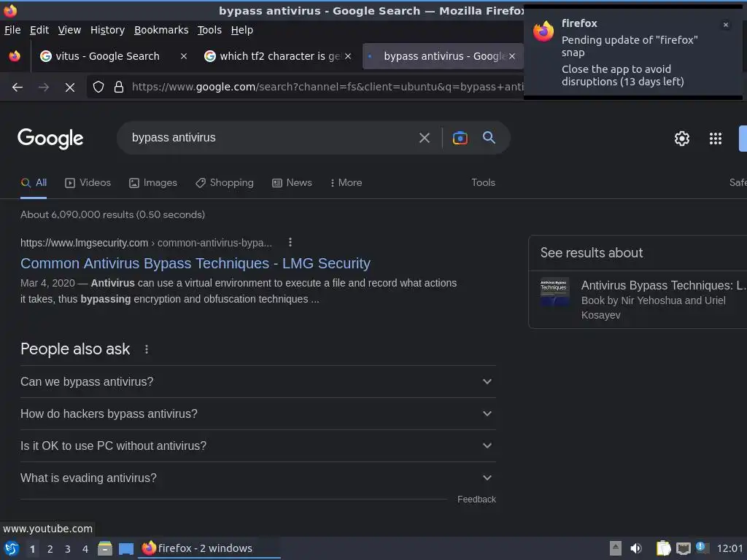Switch to workspace 4

(x=85, y=549)
